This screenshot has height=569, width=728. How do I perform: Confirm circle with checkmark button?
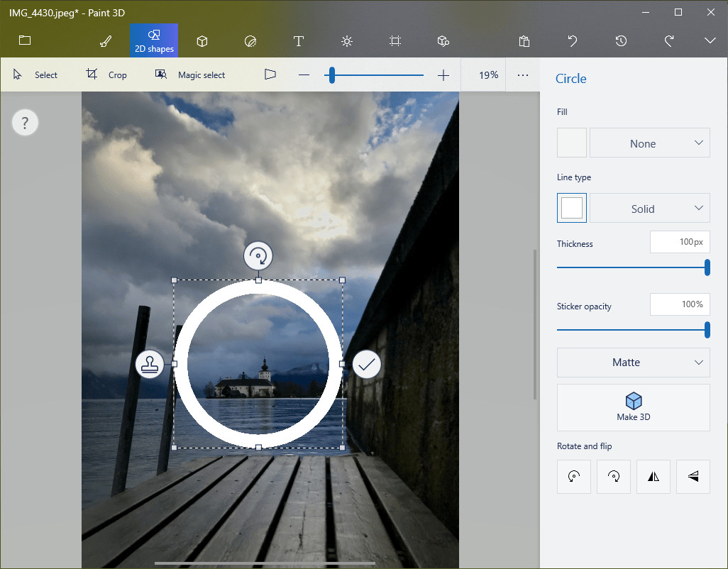[x=367, y=365]
